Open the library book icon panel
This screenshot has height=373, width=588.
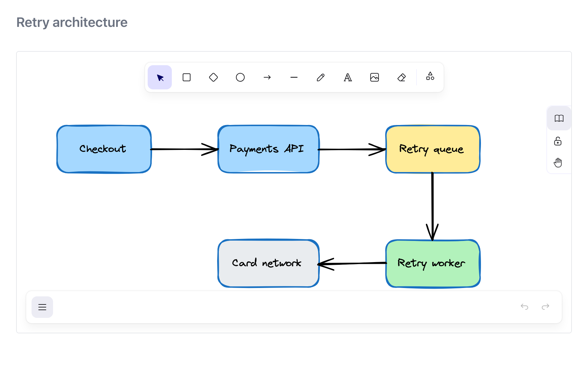[x=559, y=118]
